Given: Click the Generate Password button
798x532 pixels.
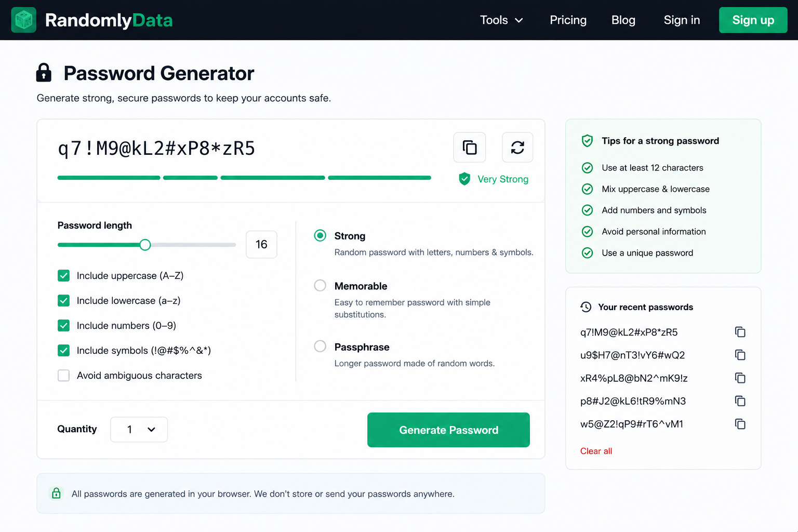Looking at the screenshot, I should 448,430.
